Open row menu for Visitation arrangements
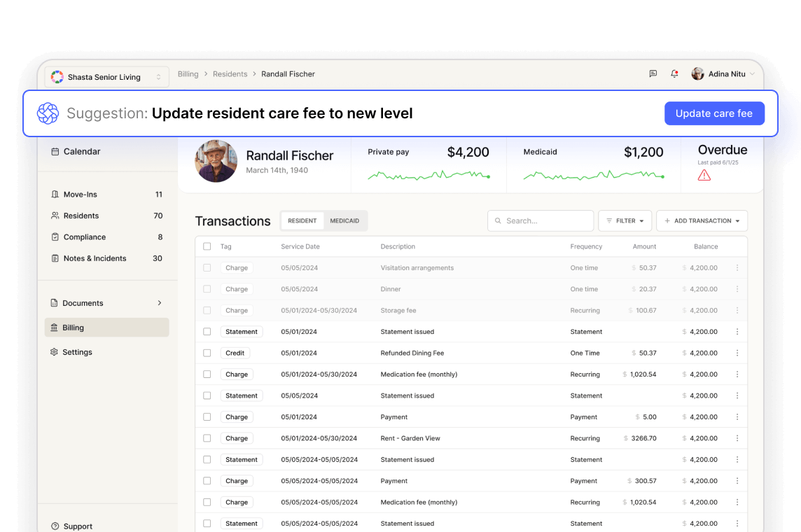This screenshot has height=532, width=801. click(737, 268)
